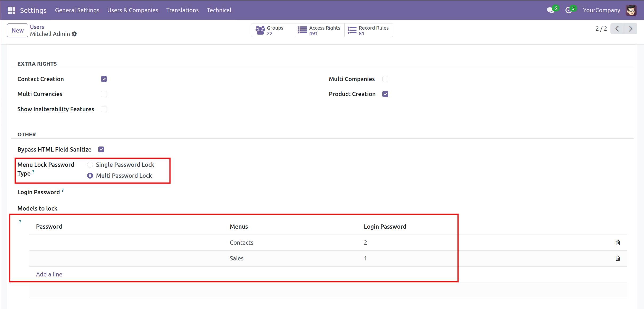This screenshot has width=644, height=309.
Task: Open conversations chat bubble icon
Action: (550, 10)
